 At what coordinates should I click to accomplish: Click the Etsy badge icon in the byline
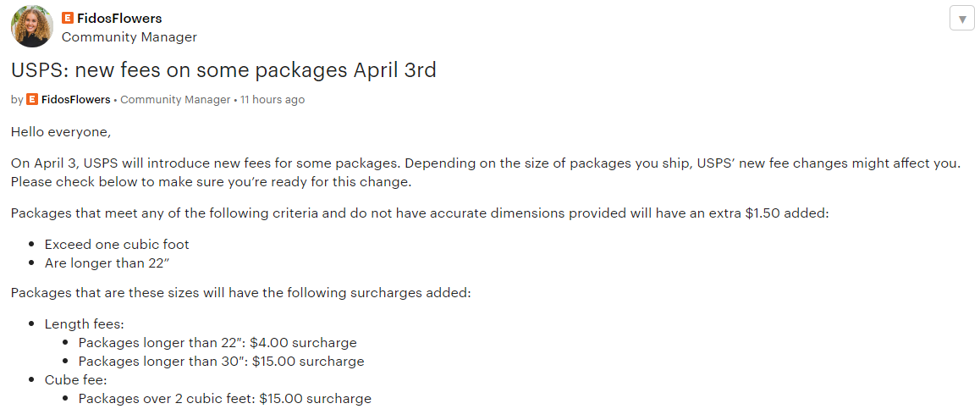[32, 99]
